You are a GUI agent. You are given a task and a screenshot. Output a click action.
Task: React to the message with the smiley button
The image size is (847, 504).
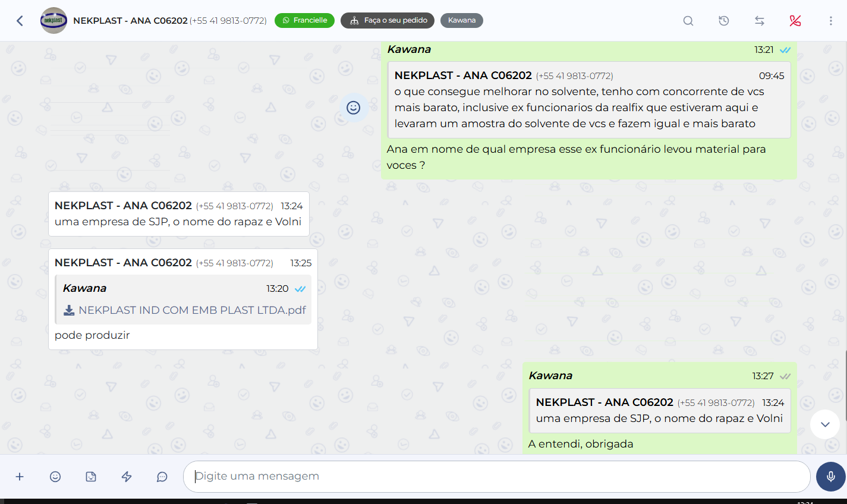[x=353, y=108]
